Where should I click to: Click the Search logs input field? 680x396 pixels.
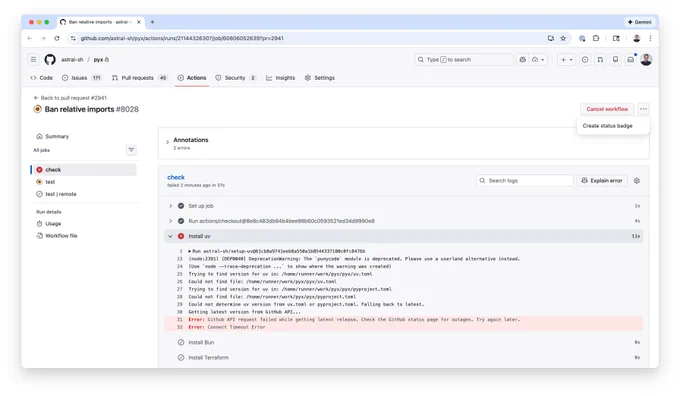click(525, 180)
